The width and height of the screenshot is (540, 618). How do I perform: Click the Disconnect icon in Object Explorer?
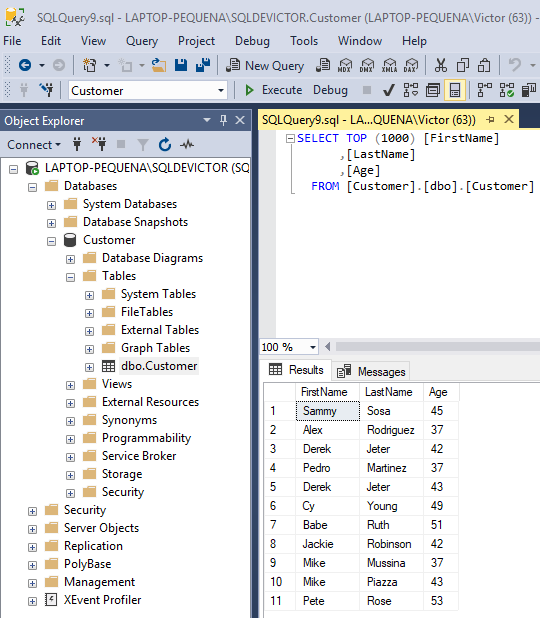coord(99,144)
